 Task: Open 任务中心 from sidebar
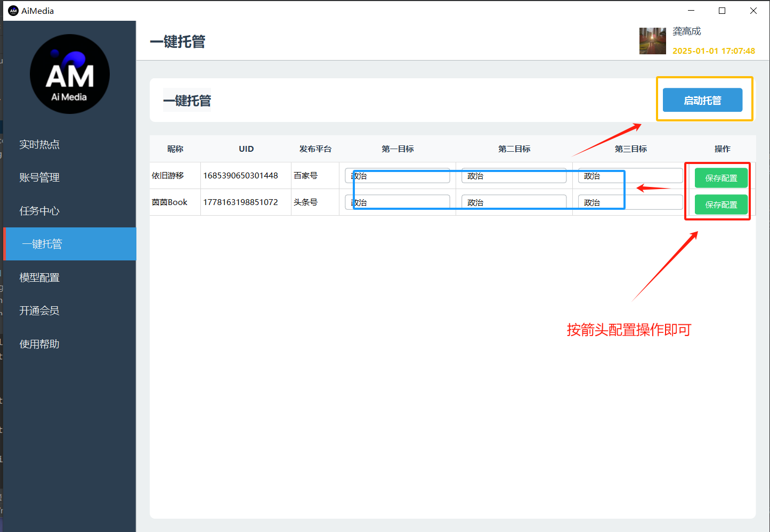click(39, 211)
